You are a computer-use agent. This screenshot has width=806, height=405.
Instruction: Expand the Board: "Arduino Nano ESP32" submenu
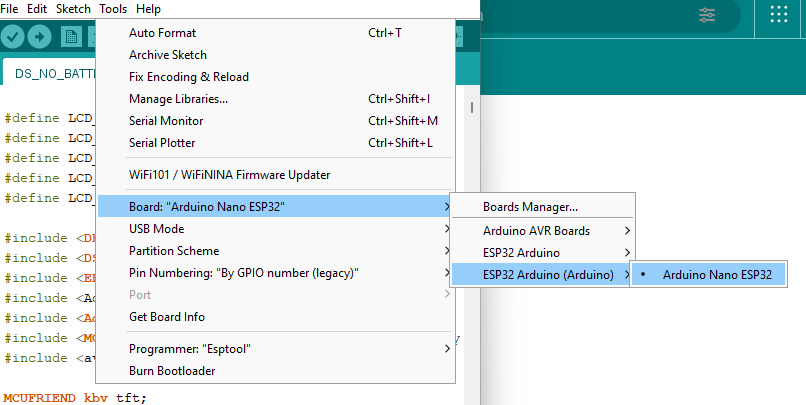tap(276, 207)
